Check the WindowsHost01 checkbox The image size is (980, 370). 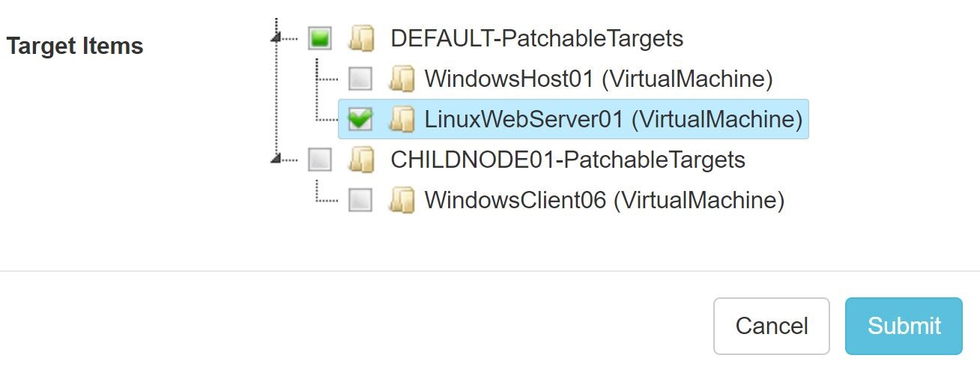[x=360, y=79]
